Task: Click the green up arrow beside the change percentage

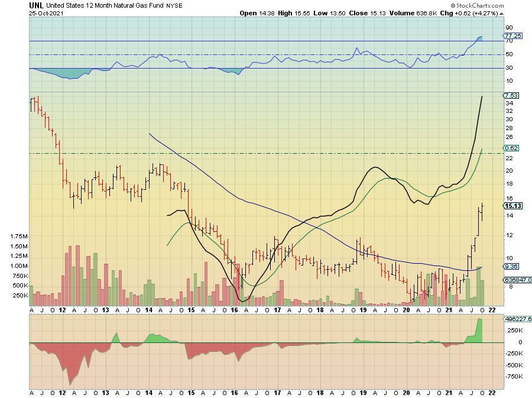Action: tap(501, 13)
